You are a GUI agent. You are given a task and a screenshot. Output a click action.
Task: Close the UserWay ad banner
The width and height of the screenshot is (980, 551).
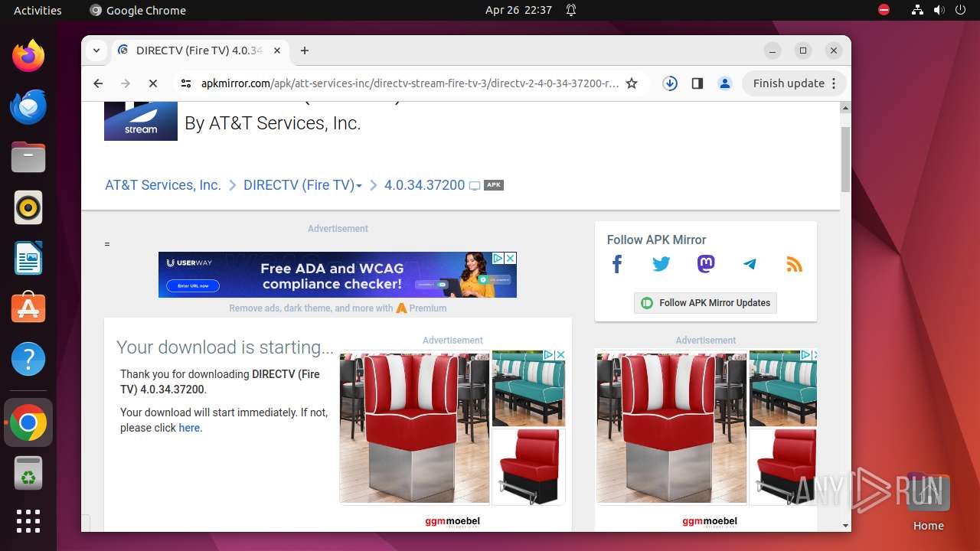tap(510, 259)
